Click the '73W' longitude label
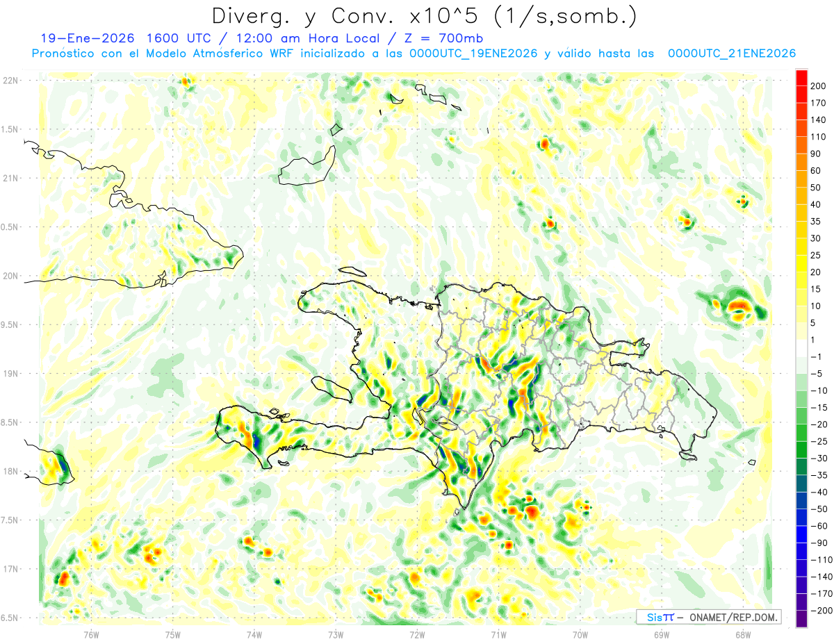Screen dimensions: 834x644 click(336, 634)
